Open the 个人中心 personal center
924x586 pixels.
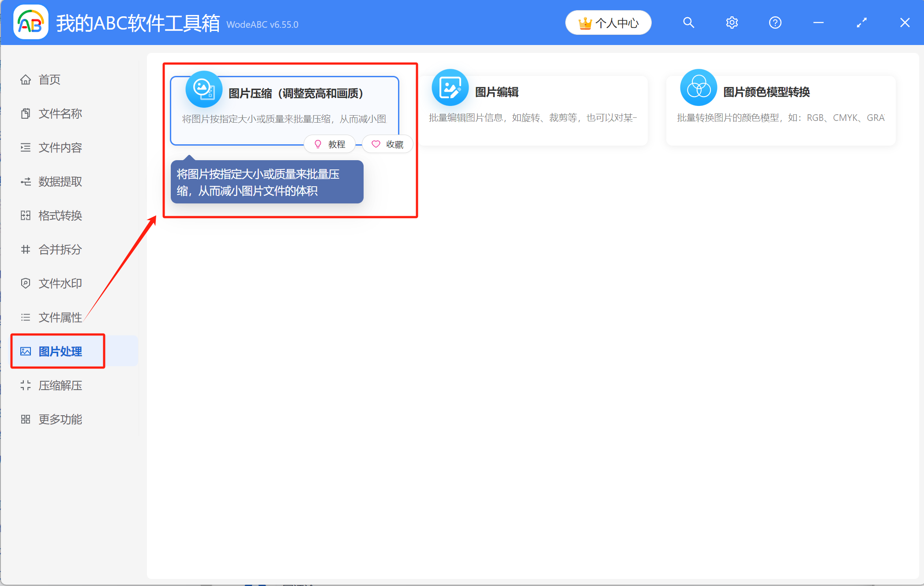(608, 23)
